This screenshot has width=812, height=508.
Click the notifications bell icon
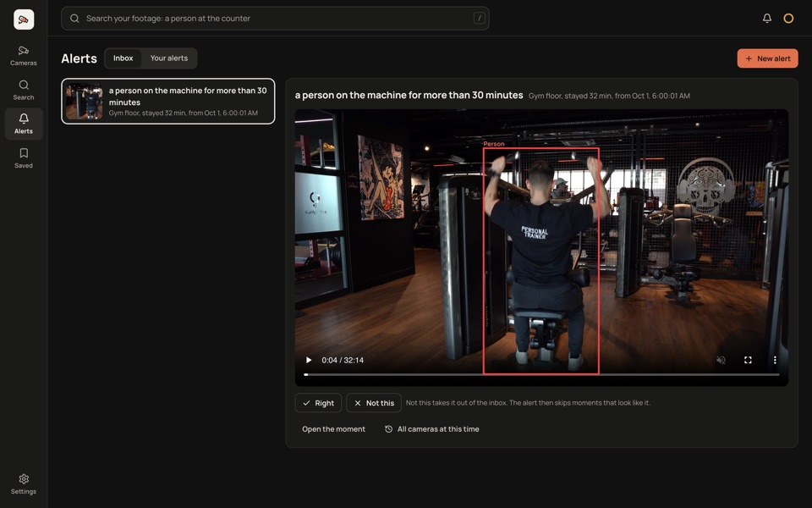[767, 18]
